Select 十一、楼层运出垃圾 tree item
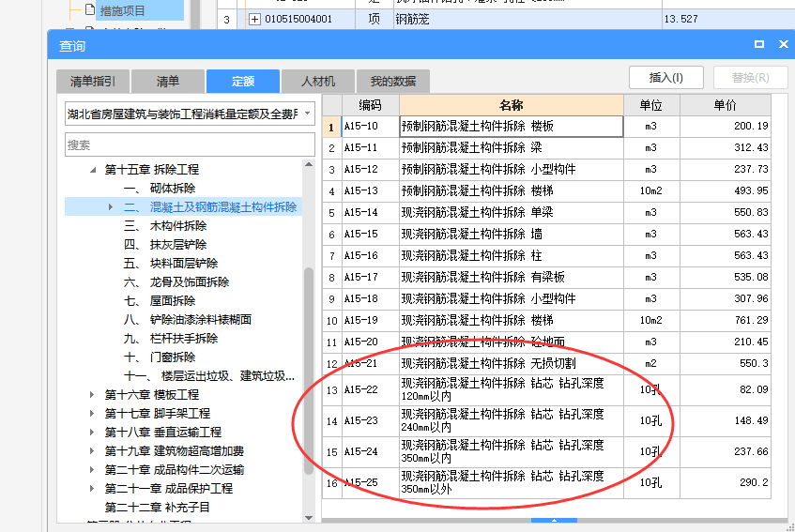This screenshot has width=795, height=532. click(x=209, y=376)
